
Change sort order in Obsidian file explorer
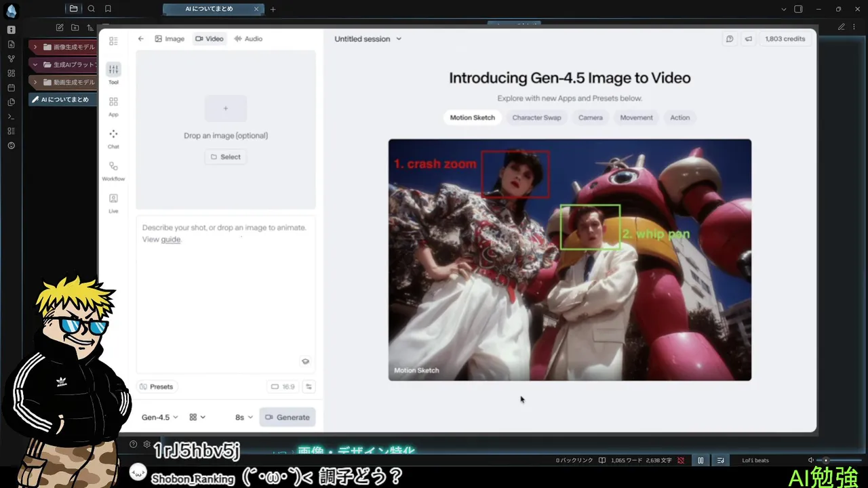click(x=90, y=27)
